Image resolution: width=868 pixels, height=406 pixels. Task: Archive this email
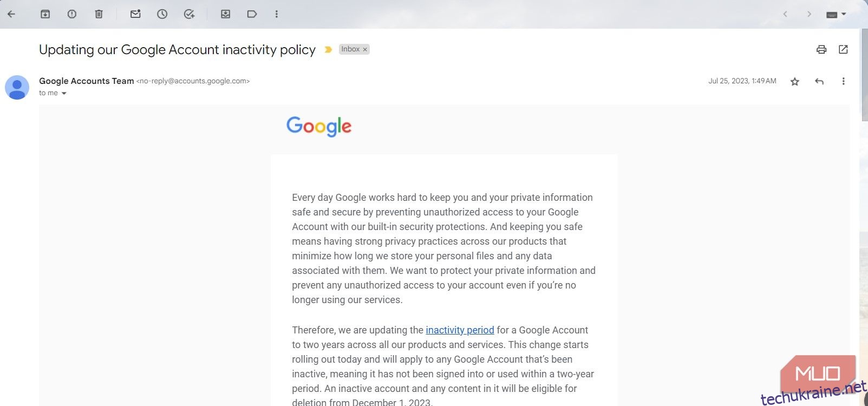point(45,14)
